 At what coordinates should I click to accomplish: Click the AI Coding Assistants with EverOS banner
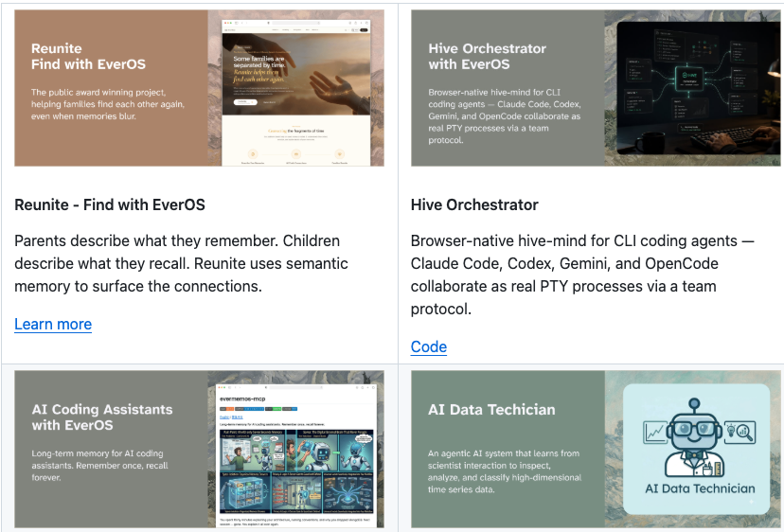(199, 449)
